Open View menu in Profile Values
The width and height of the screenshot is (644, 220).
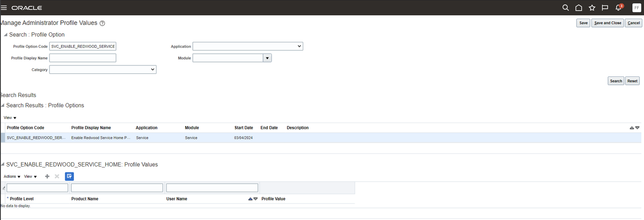[x=31, y=176]
